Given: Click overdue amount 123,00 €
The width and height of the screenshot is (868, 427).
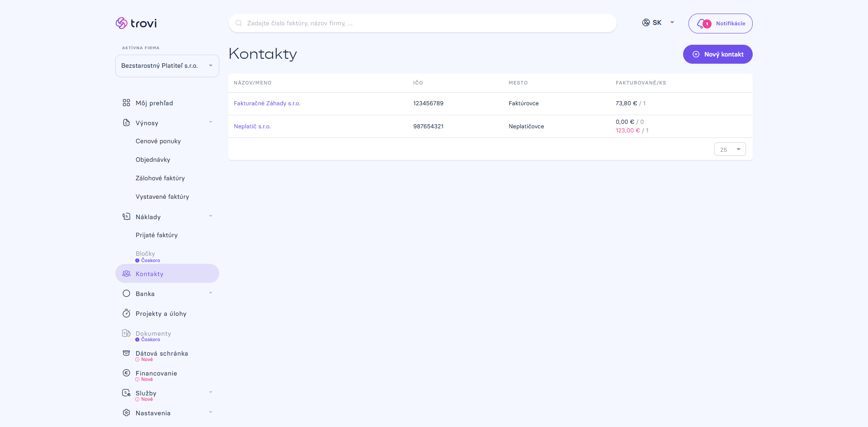Looking at the screenshot, I should tap(627, 131).
